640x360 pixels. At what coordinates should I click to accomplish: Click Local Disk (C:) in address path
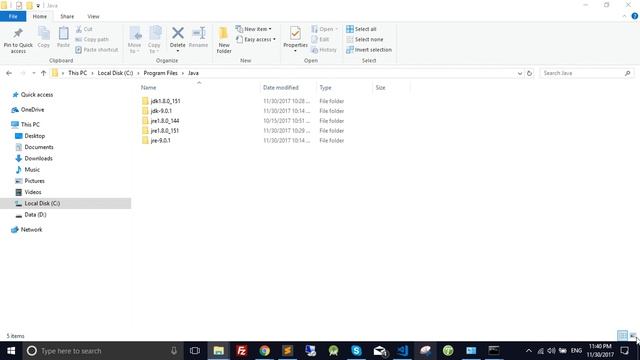coord(115,73)
